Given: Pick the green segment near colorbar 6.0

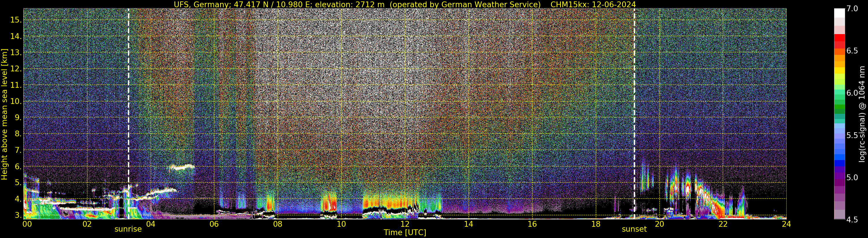Looking at the screenshot, I should click(x=839, y=97).
